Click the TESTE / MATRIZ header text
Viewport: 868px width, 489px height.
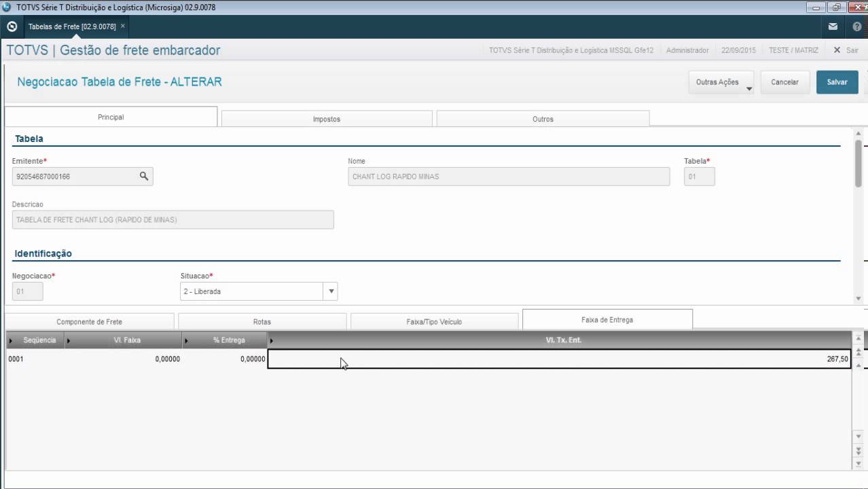[793, 50]
